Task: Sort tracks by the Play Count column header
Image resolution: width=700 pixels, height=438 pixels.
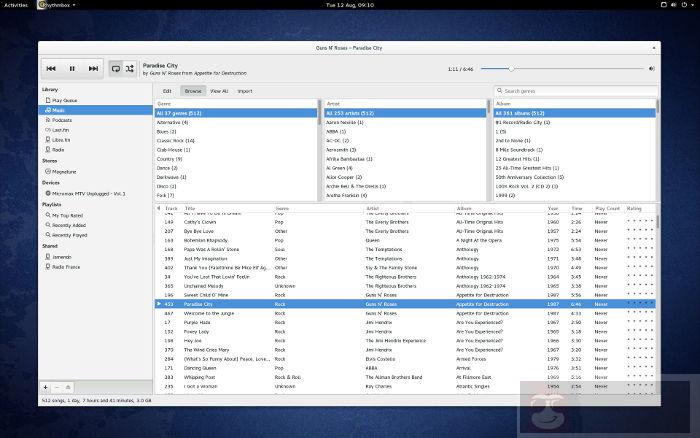Action: (607, 209)
